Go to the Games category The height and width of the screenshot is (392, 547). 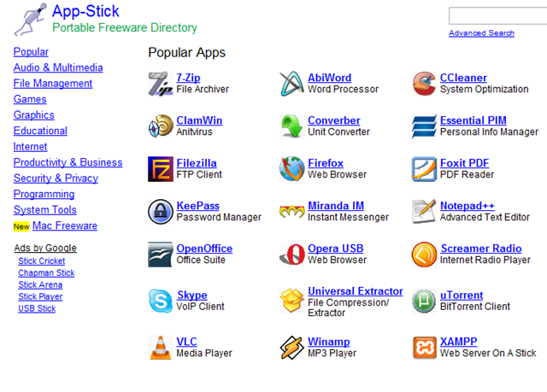[x=30, y=99]
